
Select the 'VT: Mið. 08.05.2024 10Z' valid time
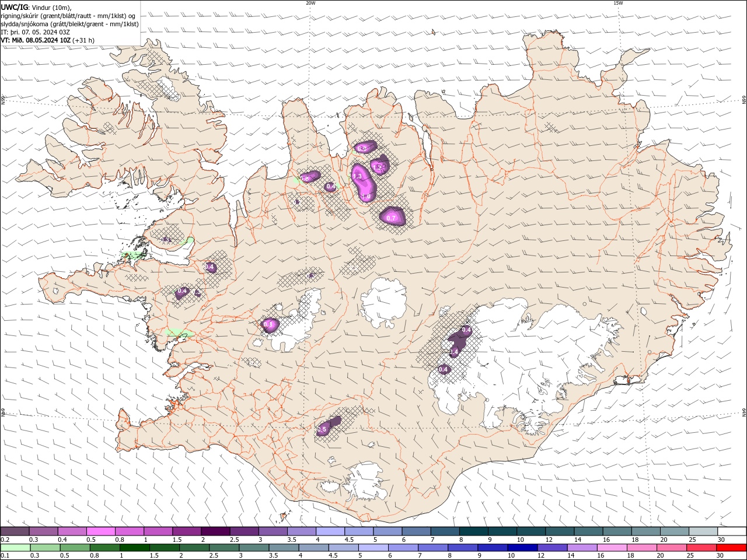(x=36, y=40)
